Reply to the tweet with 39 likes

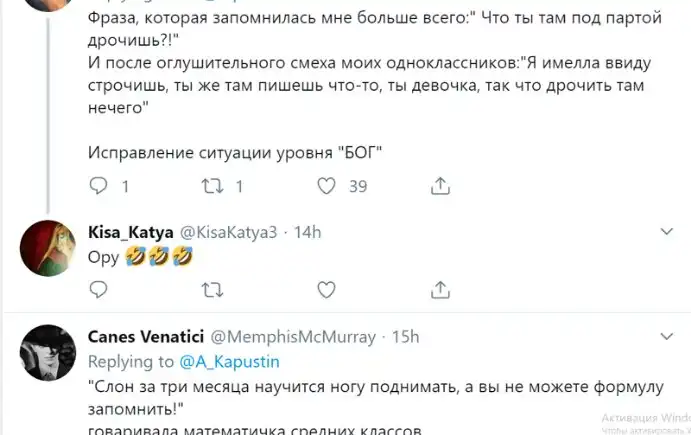(x=98, y=186)
